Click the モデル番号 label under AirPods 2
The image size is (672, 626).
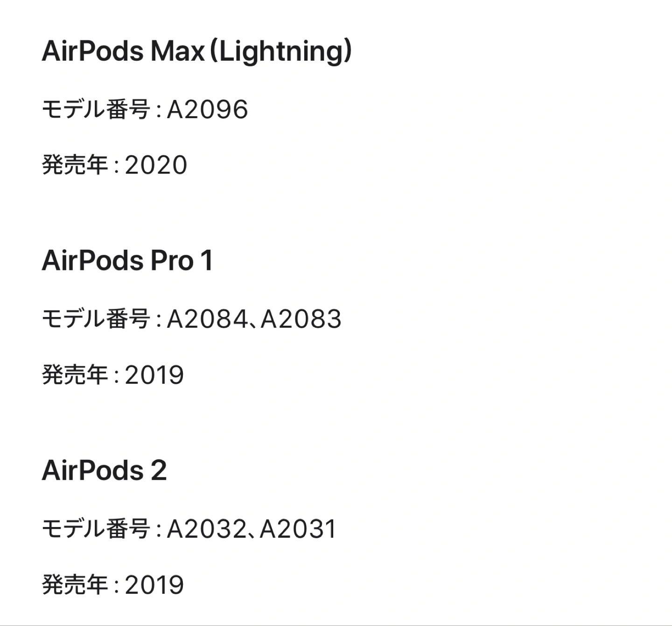[x=96, y=529]
